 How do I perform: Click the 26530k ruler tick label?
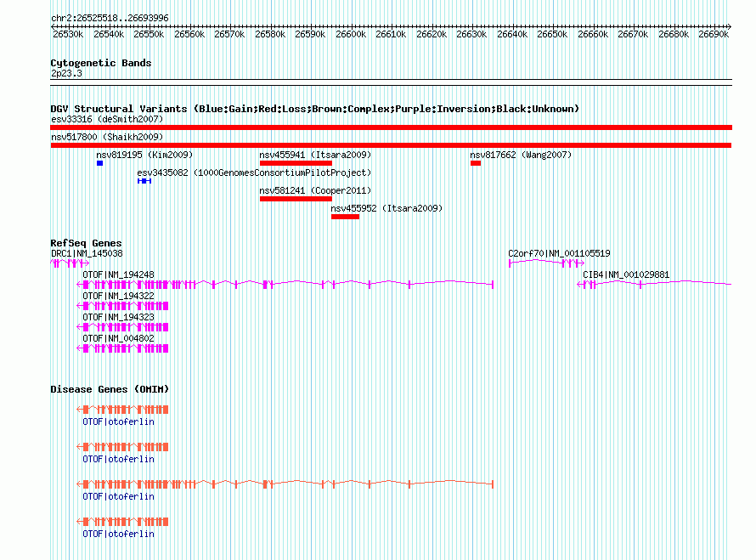[x=68, y=35]
